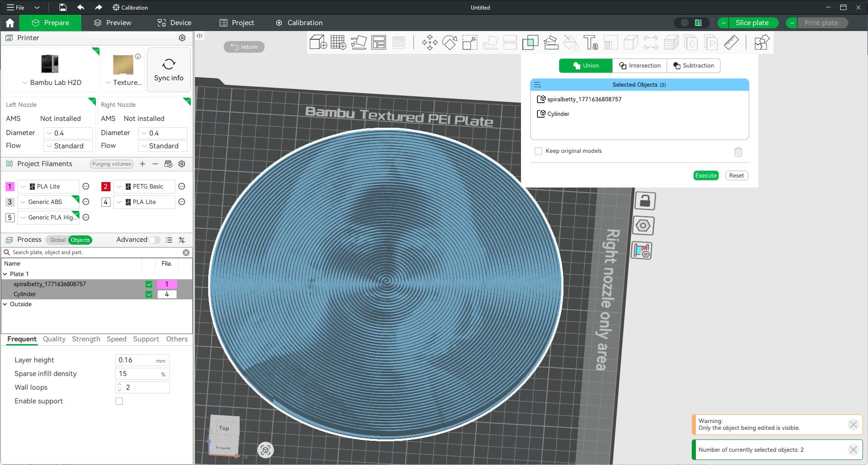Select the Move tool
Screen dimensions: 868x465
[x=430, y=42]
